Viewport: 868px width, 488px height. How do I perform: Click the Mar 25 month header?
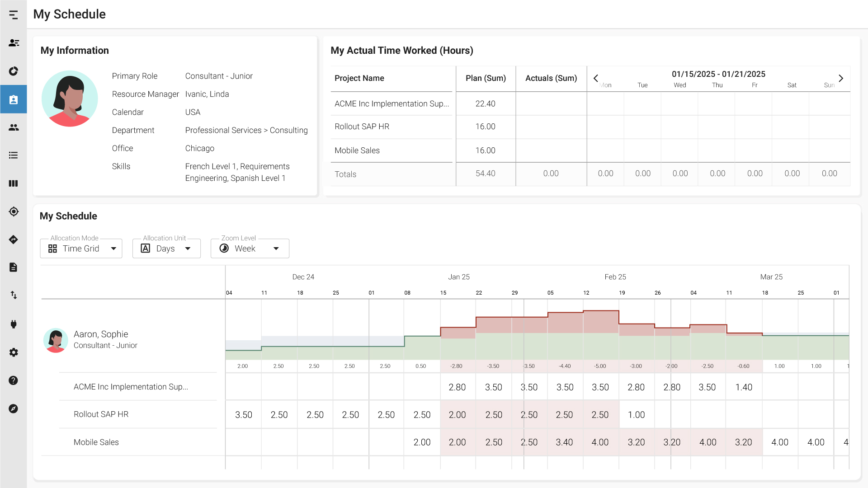(x=771, y=277)
